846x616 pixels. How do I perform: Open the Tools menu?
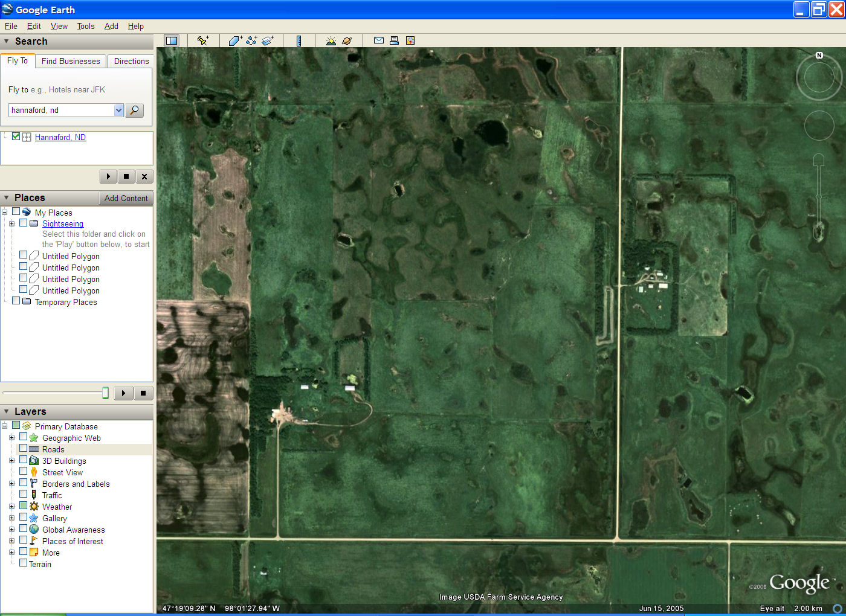[x=86, y=26]
